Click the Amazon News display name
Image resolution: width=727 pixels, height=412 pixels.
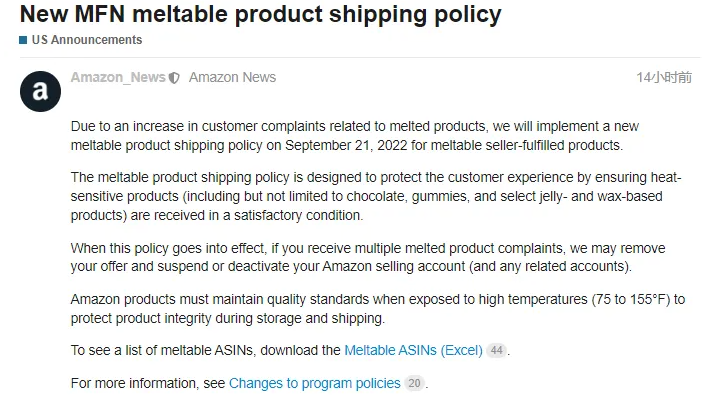pyautogui.click(x=232, y=77)
